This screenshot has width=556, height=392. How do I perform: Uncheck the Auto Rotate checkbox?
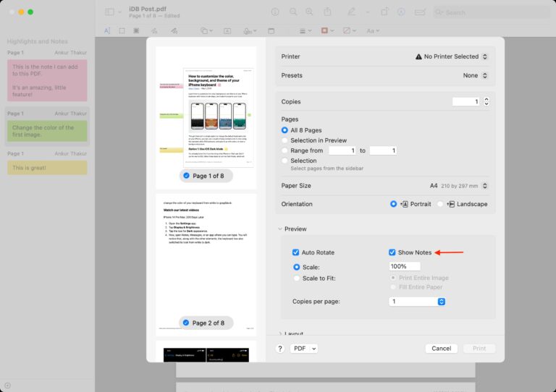[x=295, y=252]
